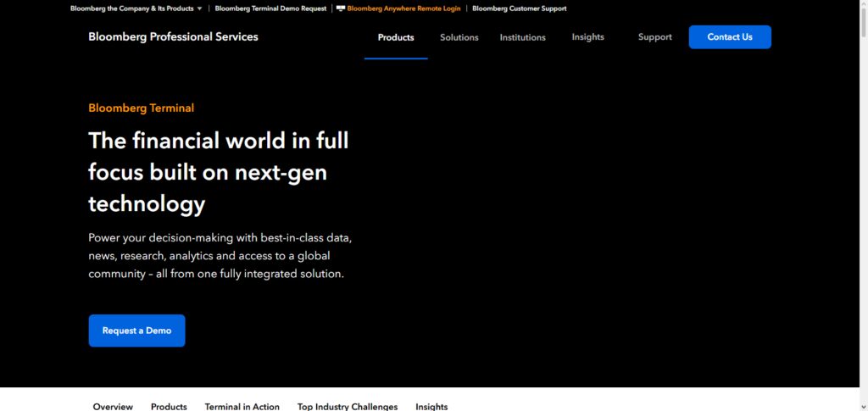The height and width of the screenshot is (411, 868).
Task: Expand Bloomberg the Company & Its Products dropdown arrow
Action: pos(199,8)
